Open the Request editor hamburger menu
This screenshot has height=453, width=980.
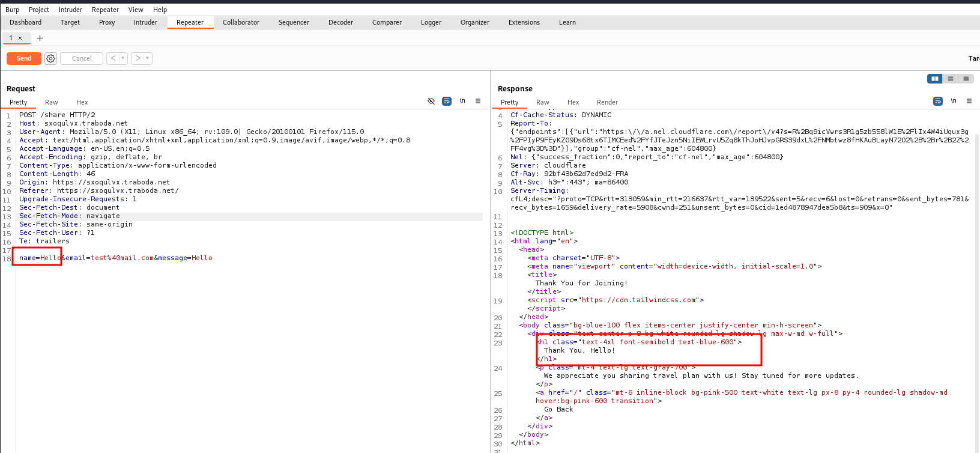[478, 101]
